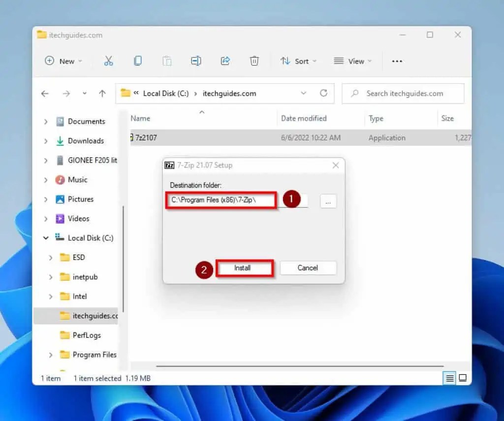Click the 7-Zip icon in the setup dialog titlebar
The image size is (504, 421).
click(169, 165)
